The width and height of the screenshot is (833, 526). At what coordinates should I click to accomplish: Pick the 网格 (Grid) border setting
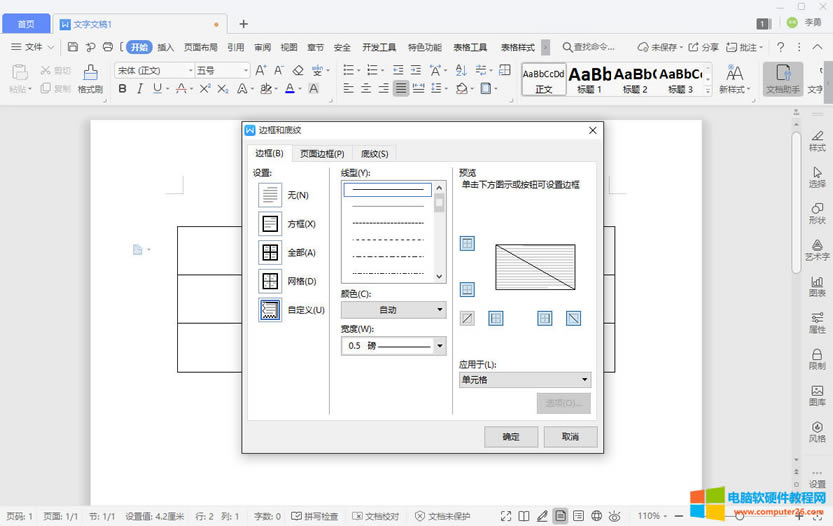270,282
